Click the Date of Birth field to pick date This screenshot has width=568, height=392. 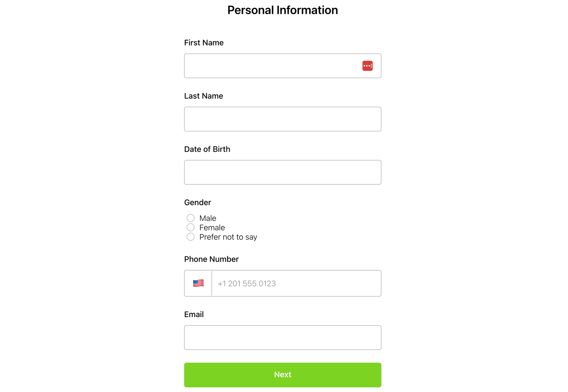283,172
